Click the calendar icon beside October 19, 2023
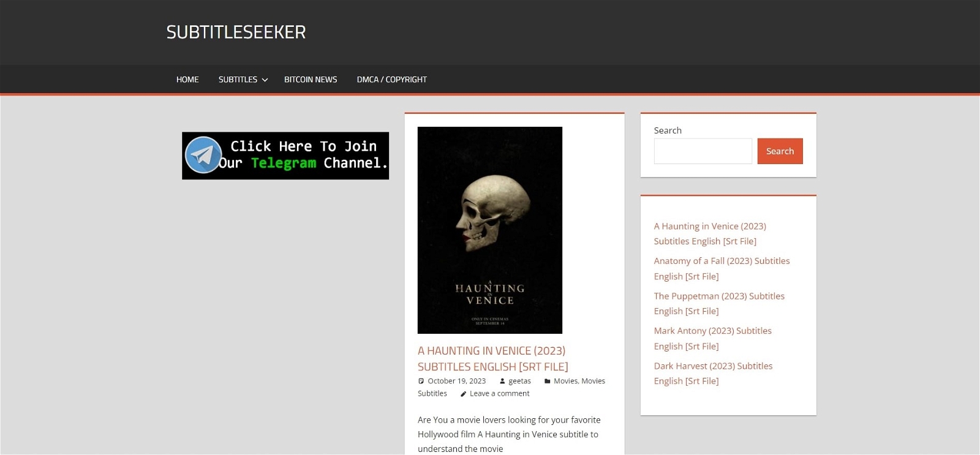Screen dimensions: 980x455 pyautogui.click(x=421, y=381)
